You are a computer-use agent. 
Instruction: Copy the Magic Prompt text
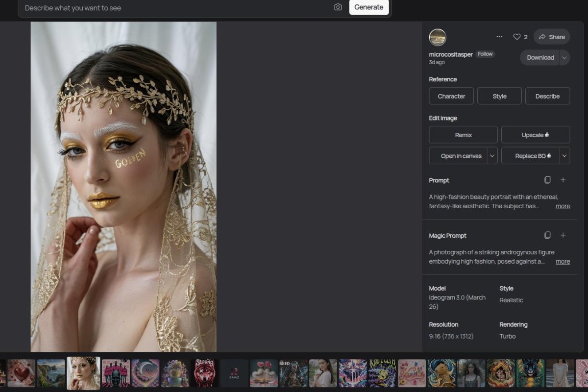547,235
